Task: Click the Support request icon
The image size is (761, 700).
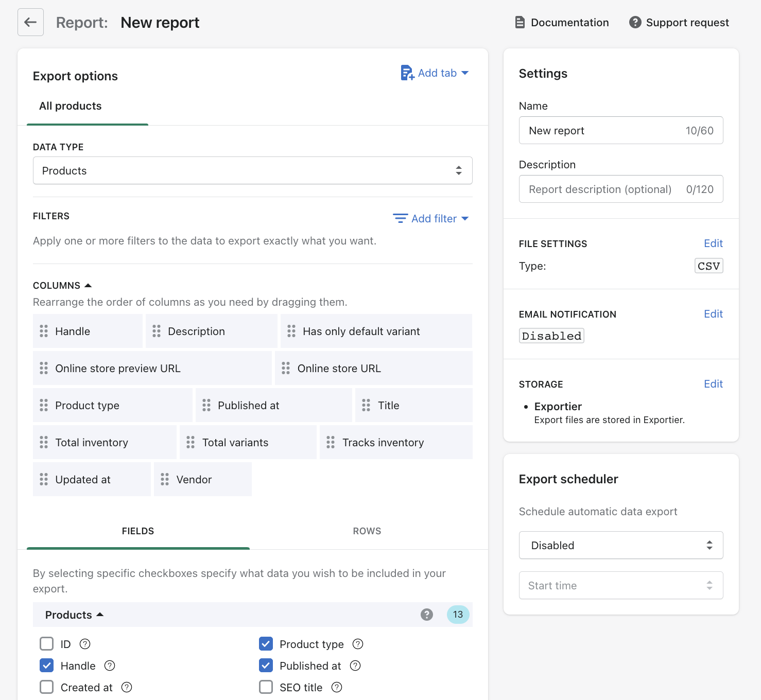Action: click(x=635, y=22)
